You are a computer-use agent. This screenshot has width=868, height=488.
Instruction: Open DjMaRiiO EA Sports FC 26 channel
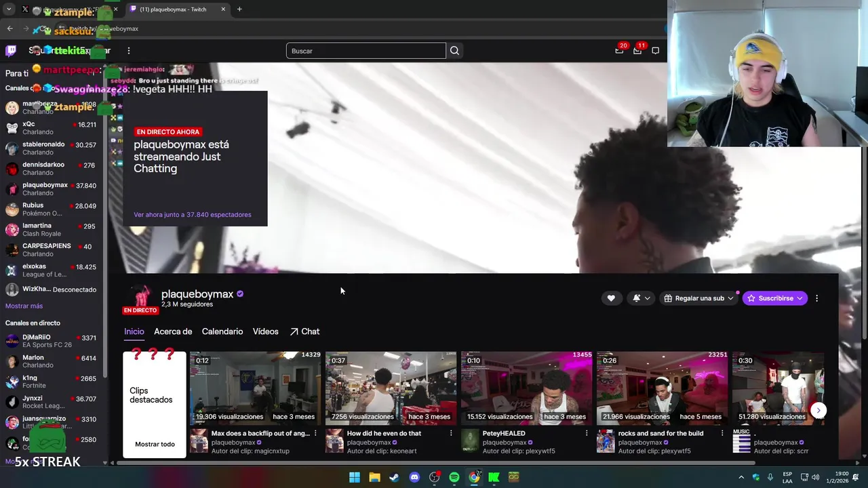[52, 341]
